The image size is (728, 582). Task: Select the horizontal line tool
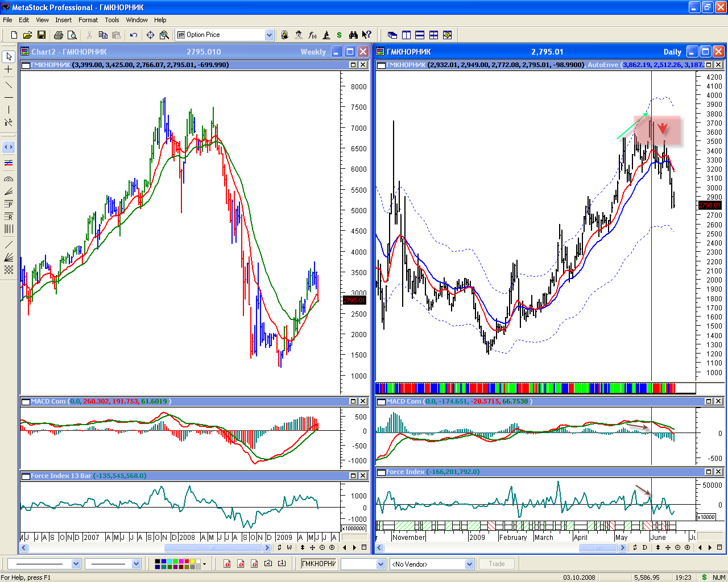click(9, 97)
